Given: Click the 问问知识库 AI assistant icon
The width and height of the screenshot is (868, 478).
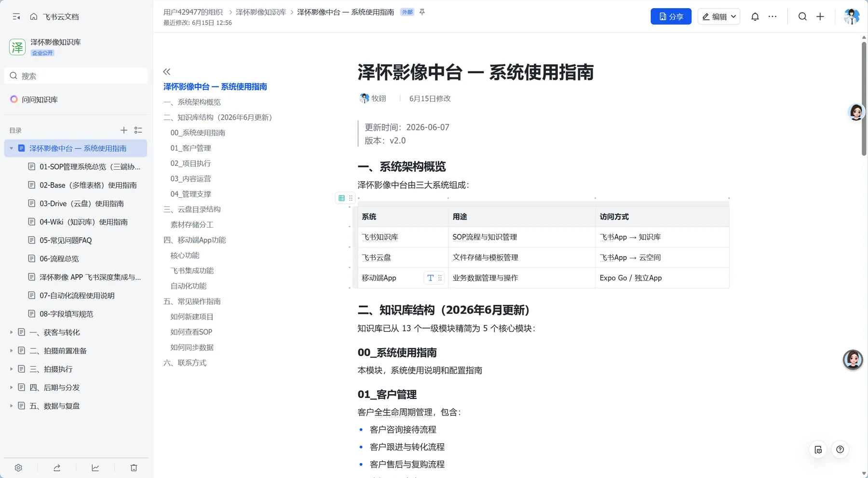Looking at the screenshot, I should click(x=14, y=99).
